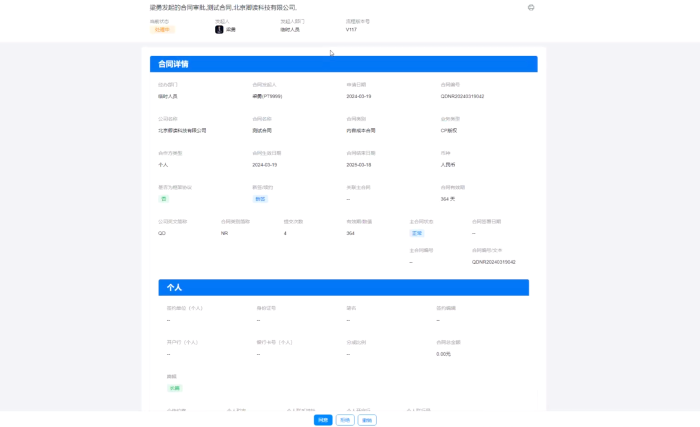Click the orange 处理中 status tag
The width and height of the screenshot is (700, 427).
pyautogui.click(x=161, y=29)
